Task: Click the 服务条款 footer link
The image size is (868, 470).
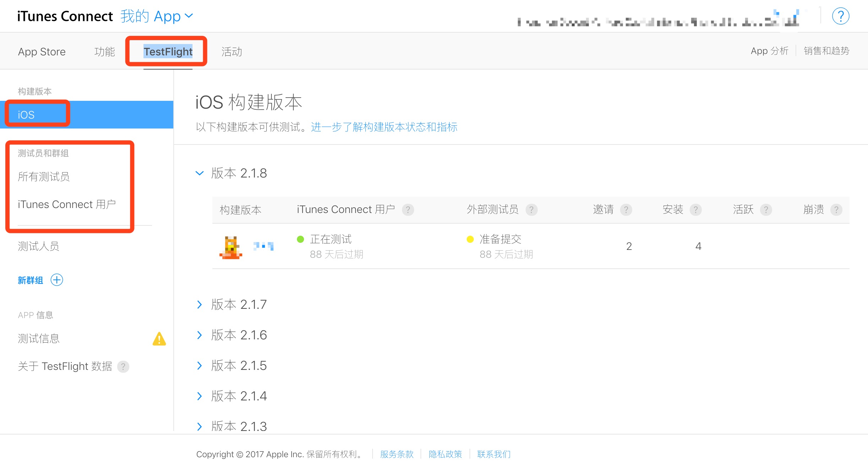Action: 397,454
